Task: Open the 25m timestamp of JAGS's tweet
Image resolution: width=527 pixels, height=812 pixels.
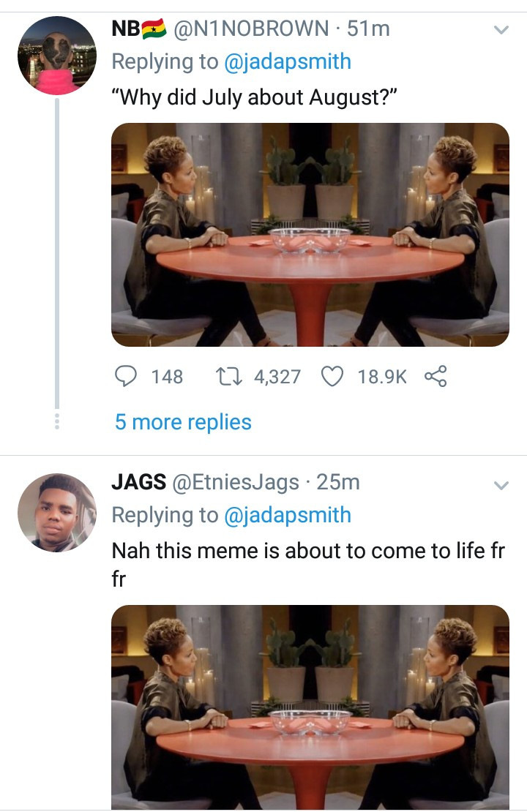Action: tap(339, 482)
